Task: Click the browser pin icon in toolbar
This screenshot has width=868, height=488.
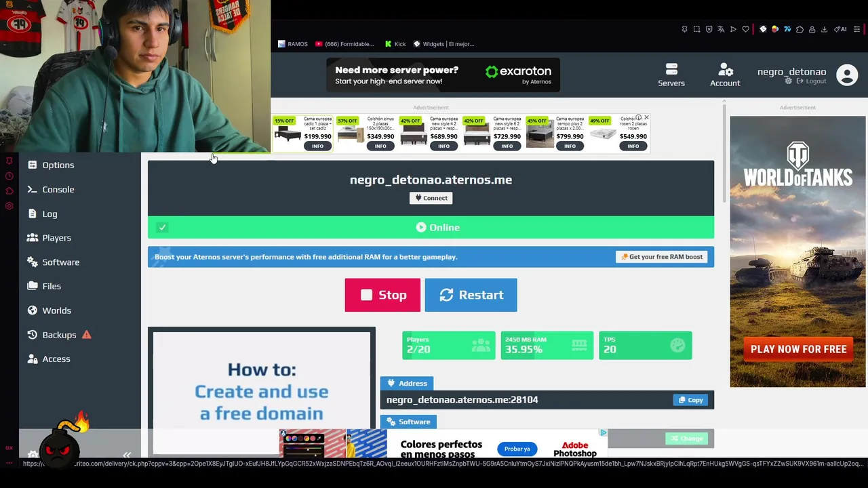Action: 684,29
